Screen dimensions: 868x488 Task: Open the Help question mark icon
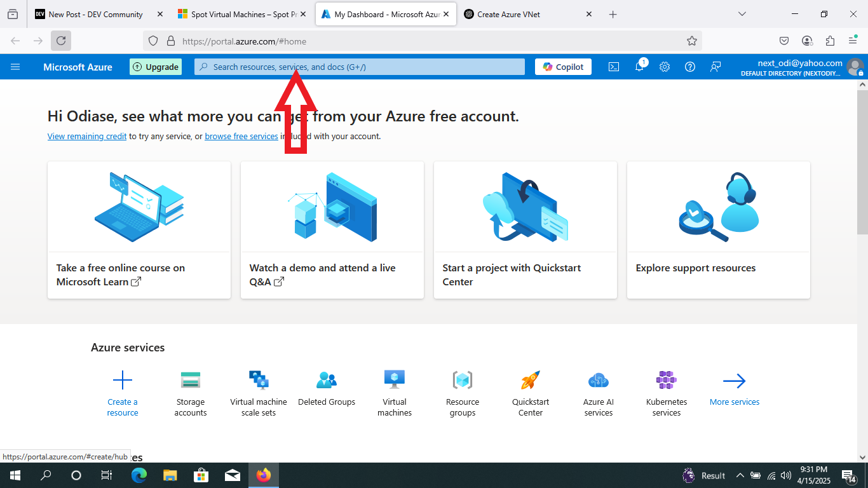[690, 67]
